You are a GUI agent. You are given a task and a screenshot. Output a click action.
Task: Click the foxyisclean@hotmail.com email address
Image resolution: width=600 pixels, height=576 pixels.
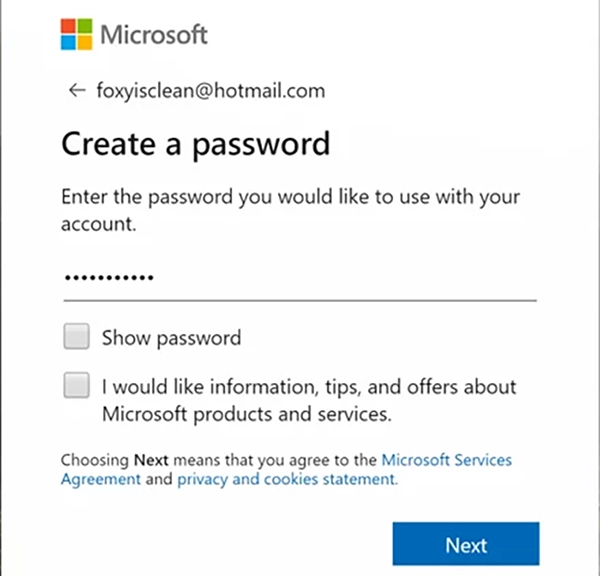(211, 91)
